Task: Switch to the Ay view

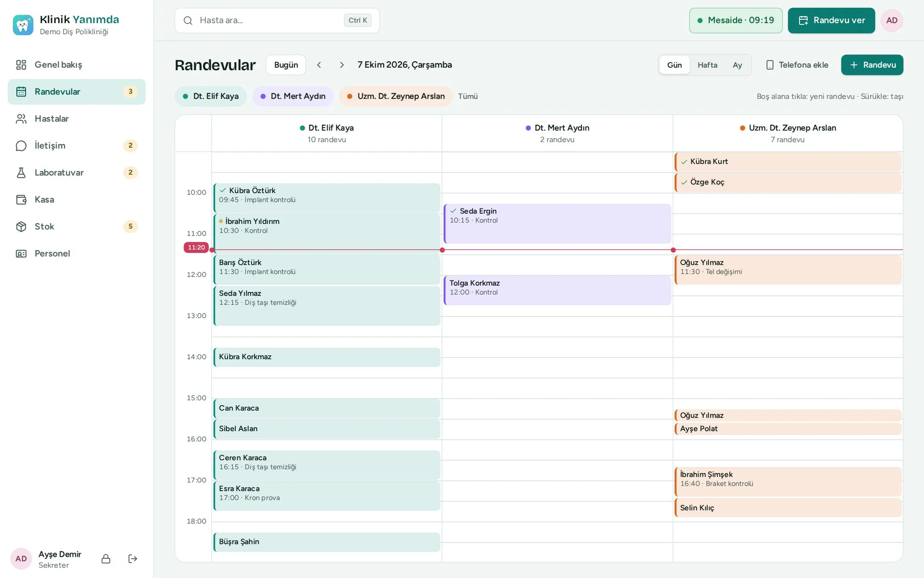Action: (737, 65)
